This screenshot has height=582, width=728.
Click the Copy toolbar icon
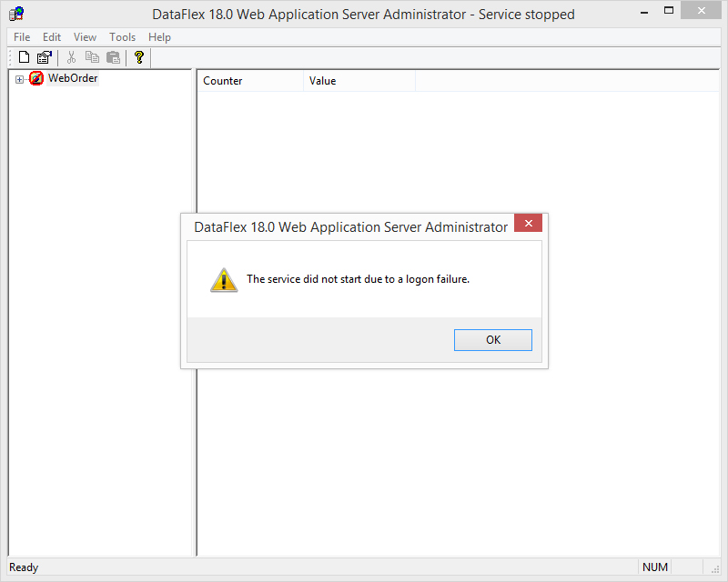[x=92, y=57]
